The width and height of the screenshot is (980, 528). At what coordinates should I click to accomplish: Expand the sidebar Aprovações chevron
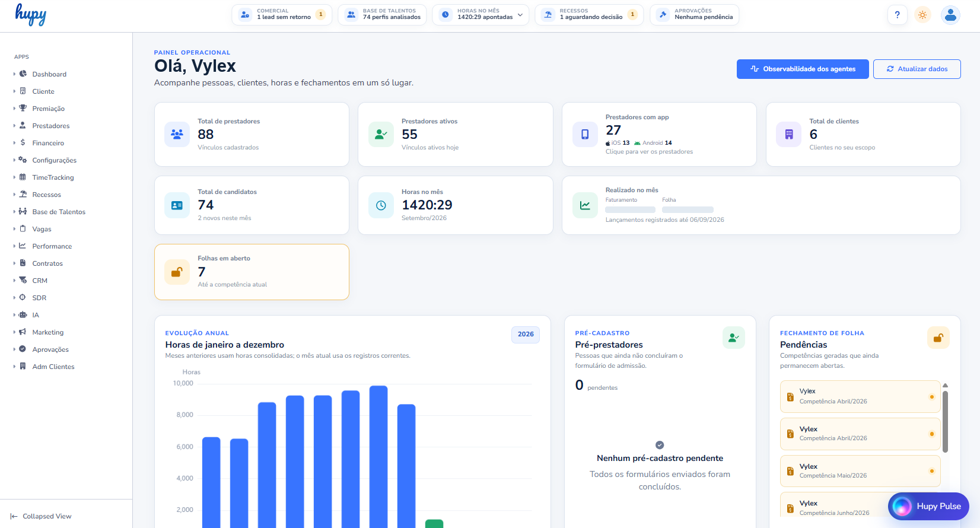coord(14,349)
